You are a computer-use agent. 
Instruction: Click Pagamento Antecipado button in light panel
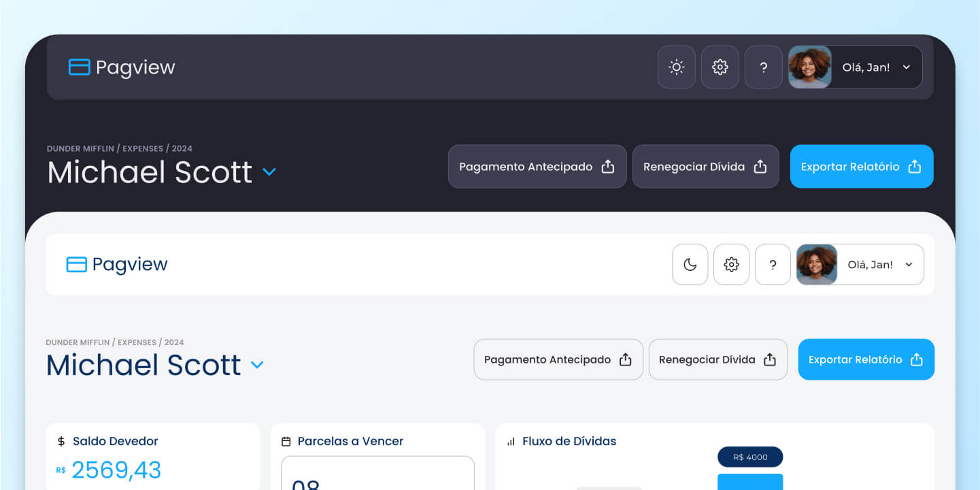coord(558,359)
